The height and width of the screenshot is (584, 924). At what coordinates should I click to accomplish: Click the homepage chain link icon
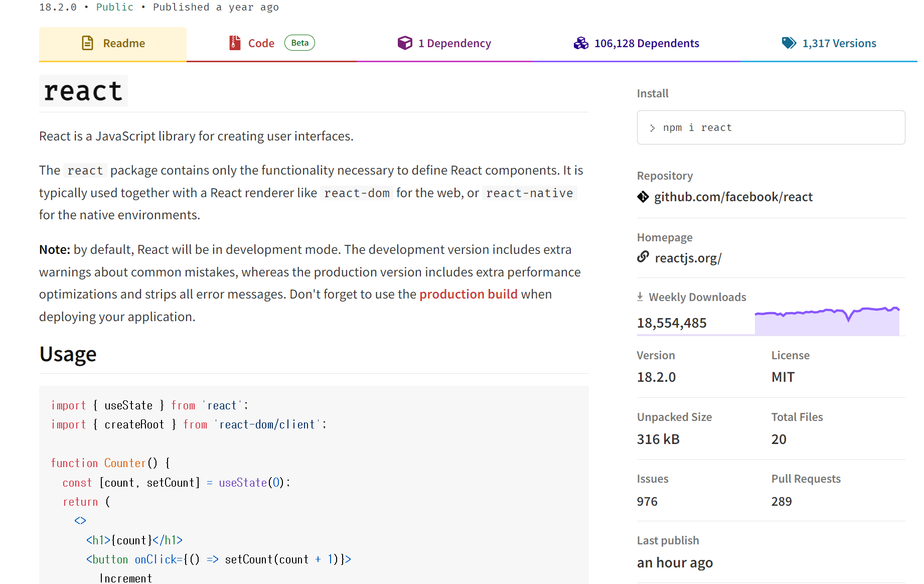[643, 257]
